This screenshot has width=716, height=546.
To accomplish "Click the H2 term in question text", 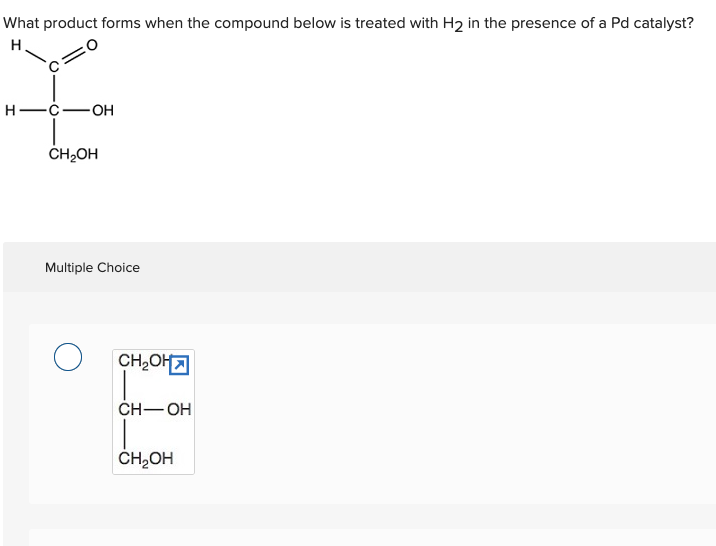I will tap(453, 24).
